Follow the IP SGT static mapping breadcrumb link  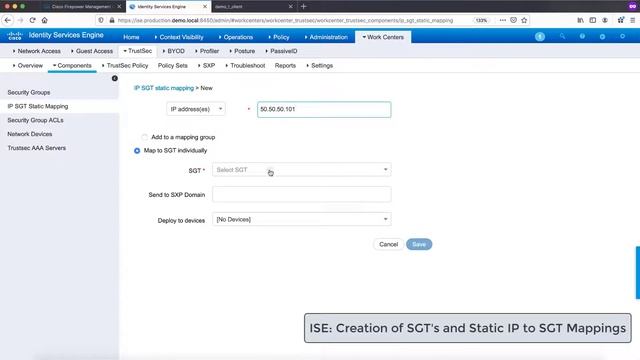pos(164,88)
